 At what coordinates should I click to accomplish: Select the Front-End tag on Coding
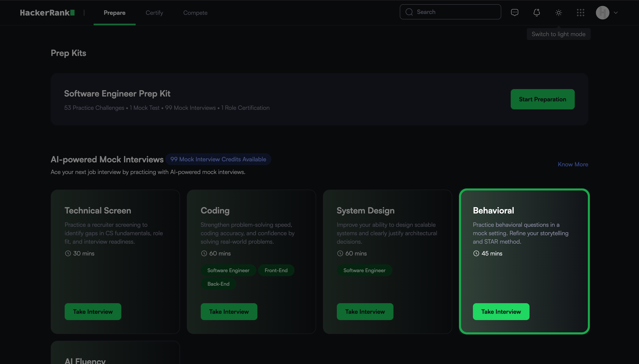pyautogui.click(x=276, y=270)
